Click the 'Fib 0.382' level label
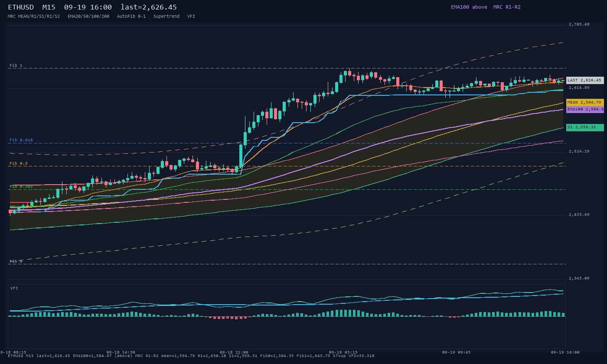The image size is (607, 364). [21, 187]
